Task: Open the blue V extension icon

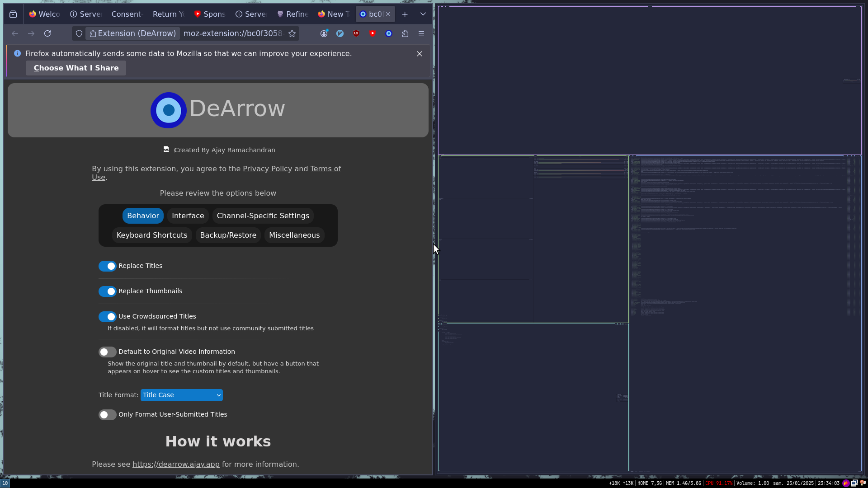Action: pos(340,33)
